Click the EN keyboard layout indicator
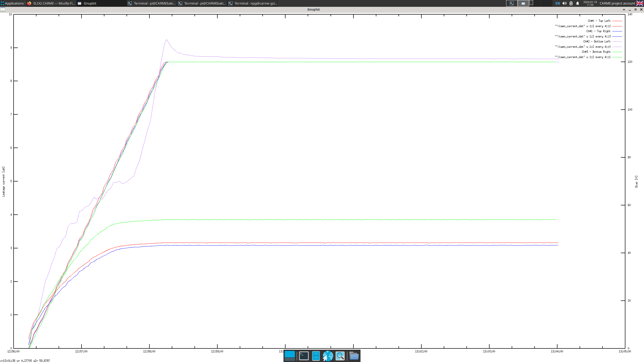 click(x=558, y=3)
